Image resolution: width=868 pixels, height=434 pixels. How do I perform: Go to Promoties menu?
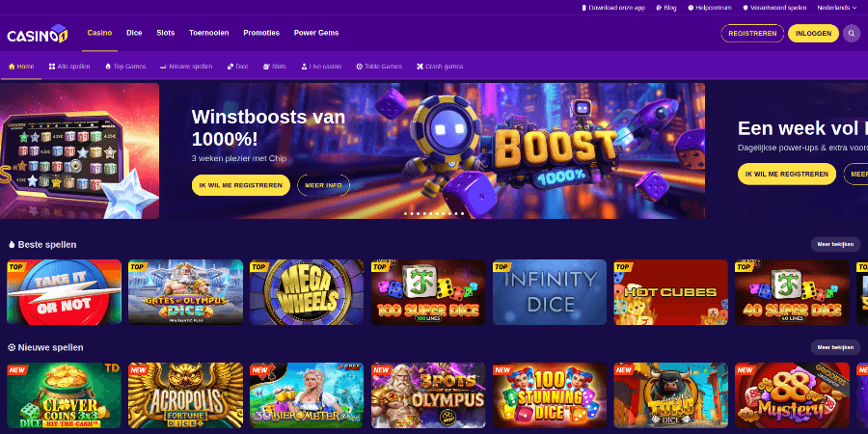pyautogui.click(x=261, y=33)
